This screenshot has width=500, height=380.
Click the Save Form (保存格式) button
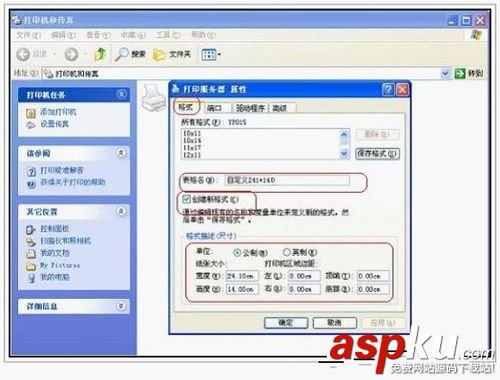[x=377, y=154]
